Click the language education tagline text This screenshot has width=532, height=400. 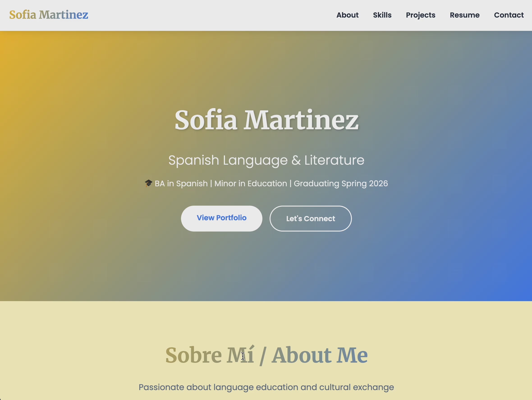point(266,387)
